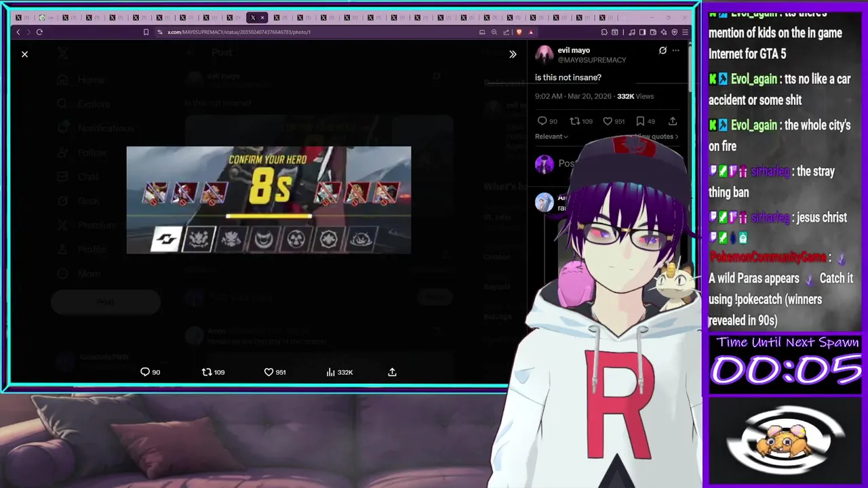The width and height of the screenshot is (868, 488).
Task: Click the share icon under the photo
Action: [x=392, y=372]
